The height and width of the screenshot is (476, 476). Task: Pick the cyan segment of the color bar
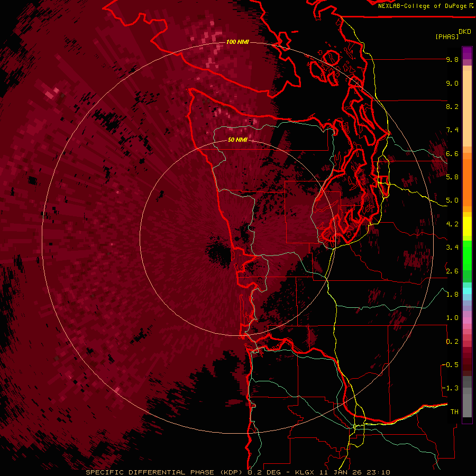click(x=467, y=291)
